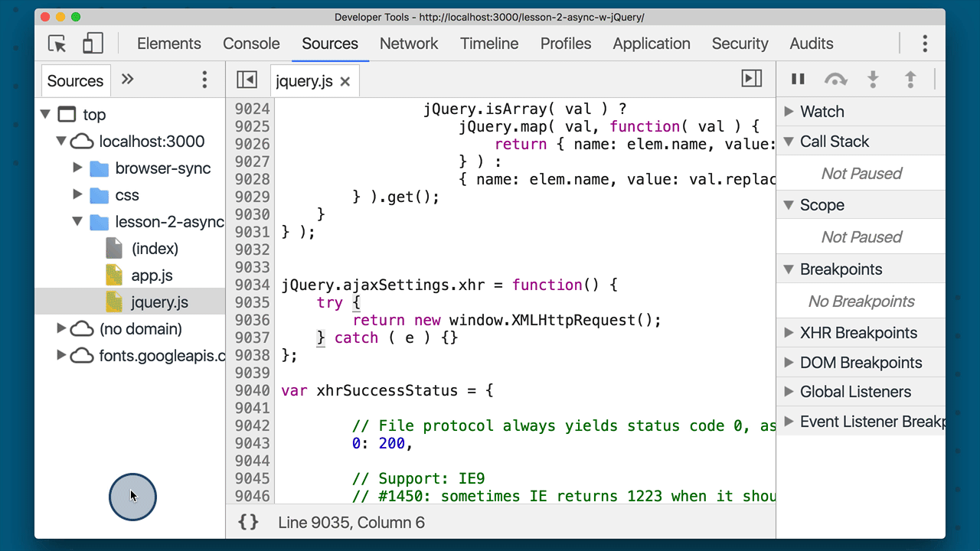Image resolution: width=980 pixels, height=551 pixels.
Task: Open the Sources navigator options menu
Action: [204, 80]
